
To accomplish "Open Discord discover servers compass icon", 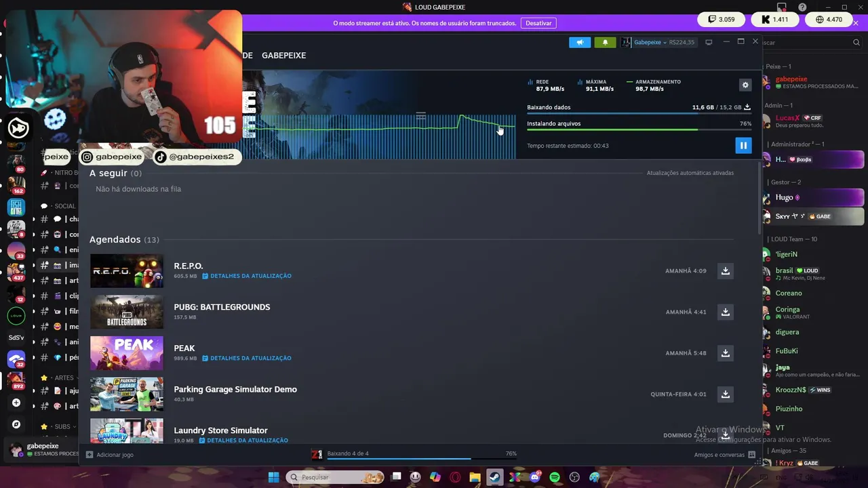I will point(16,424).
